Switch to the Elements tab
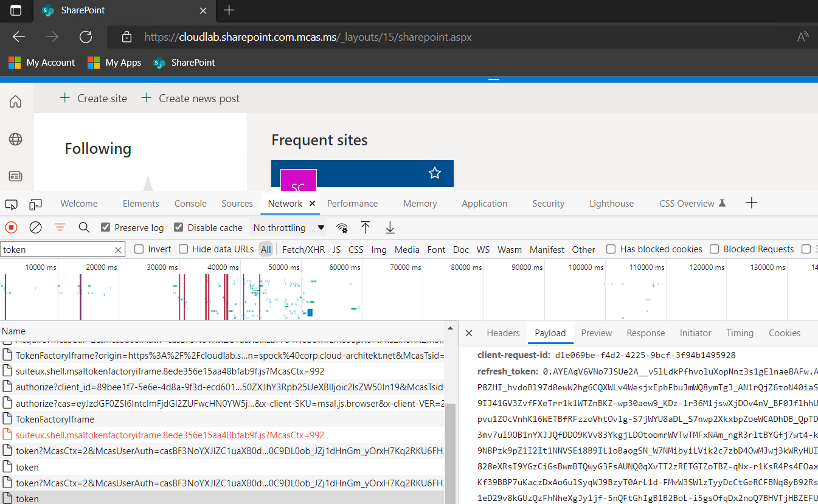The image size is (818, 504). click(140, 204)
